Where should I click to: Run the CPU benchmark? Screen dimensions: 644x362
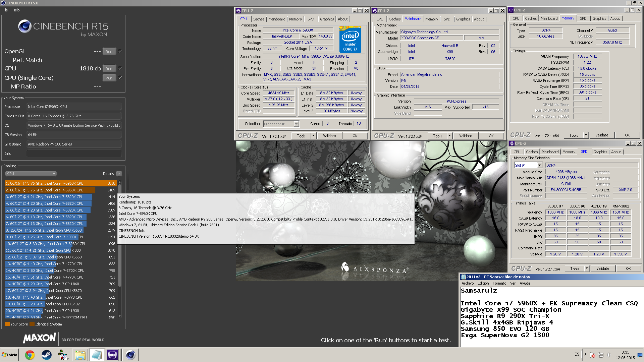point(109,69)
